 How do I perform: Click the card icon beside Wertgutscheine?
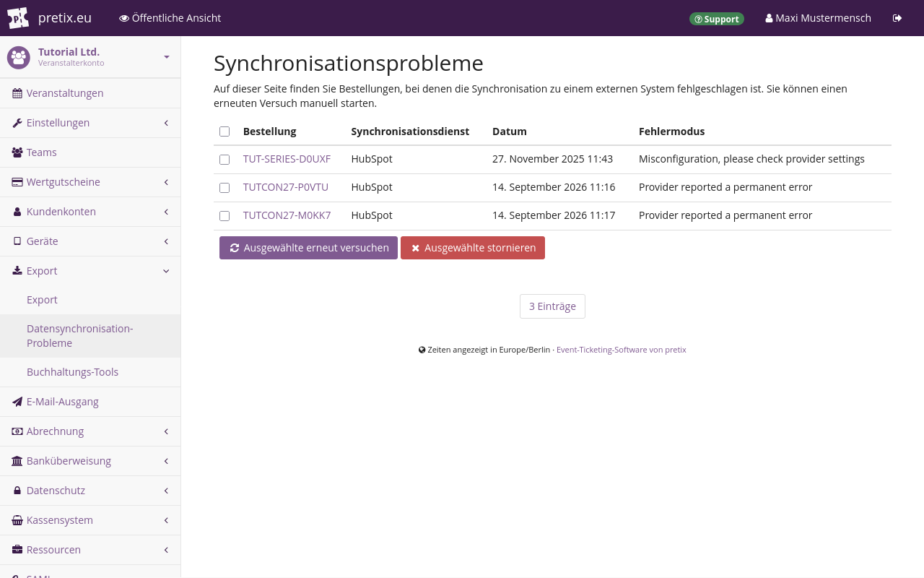tap(17, 182)
